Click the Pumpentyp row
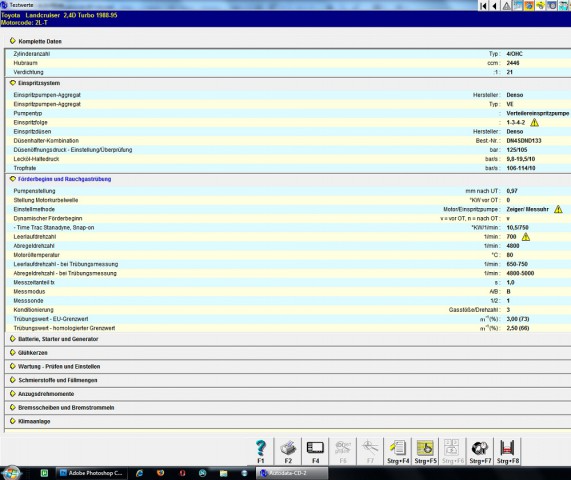 click(x=288, y=113)
